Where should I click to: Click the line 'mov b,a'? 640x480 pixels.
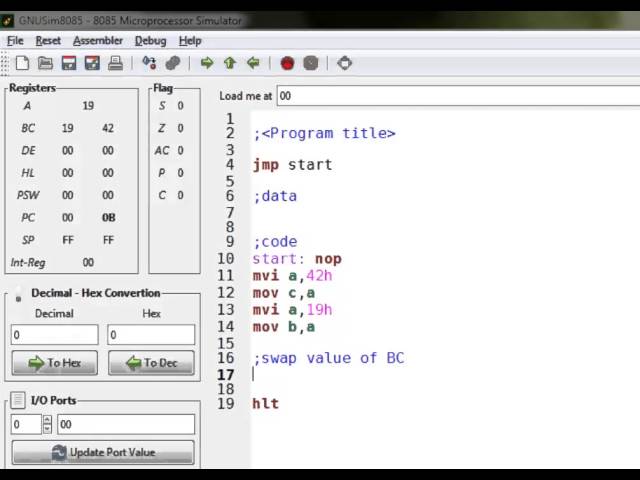click(284, 327)
